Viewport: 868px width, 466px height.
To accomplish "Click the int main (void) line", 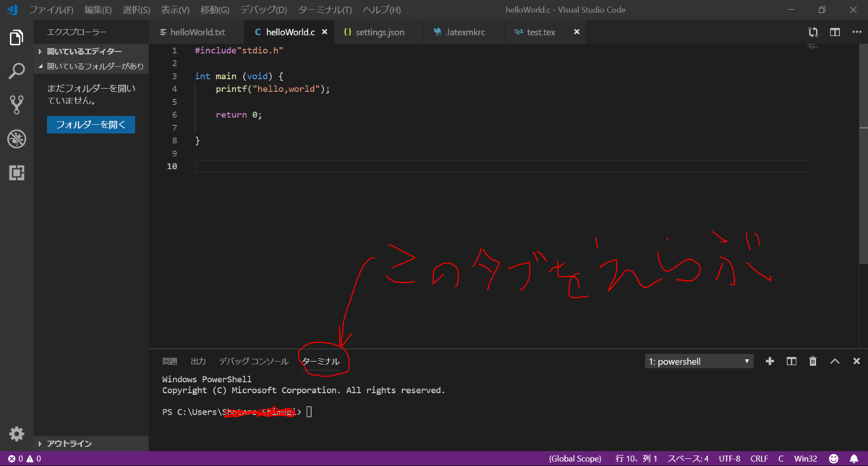I will coord(239,76).
